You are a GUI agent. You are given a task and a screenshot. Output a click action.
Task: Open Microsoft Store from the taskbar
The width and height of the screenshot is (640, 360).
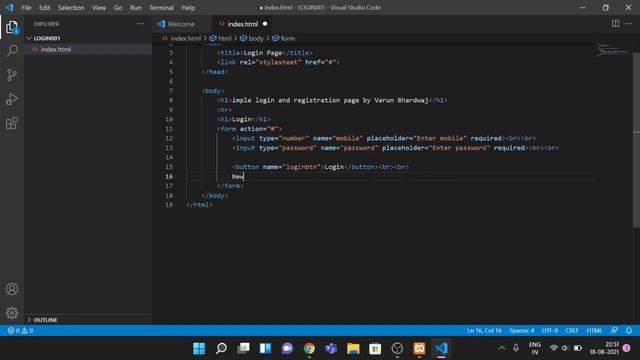click(x=375, y=349)
